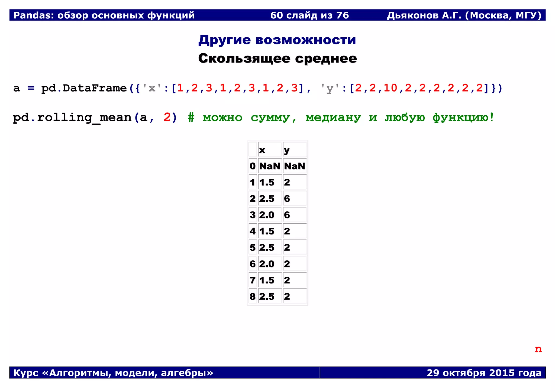Click x value 2.0 in row 3
Screen dimensions: 555x392
pos(267,215)
